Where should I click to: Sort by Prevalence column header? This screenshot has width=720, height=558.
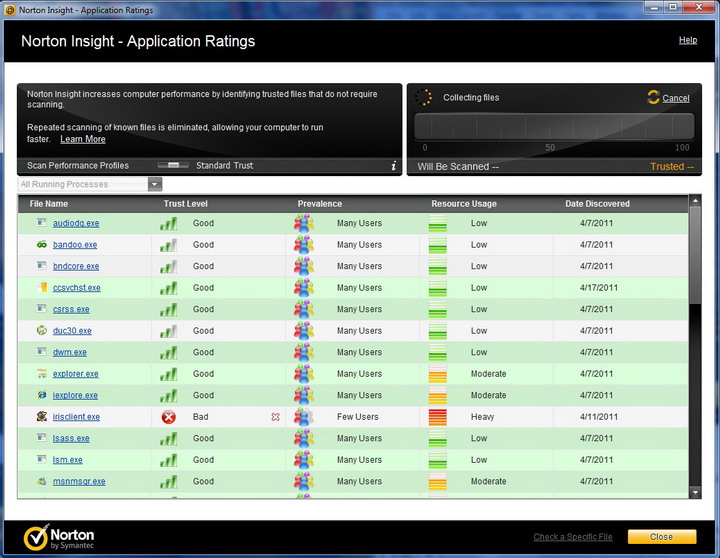[x=320, y=203]
